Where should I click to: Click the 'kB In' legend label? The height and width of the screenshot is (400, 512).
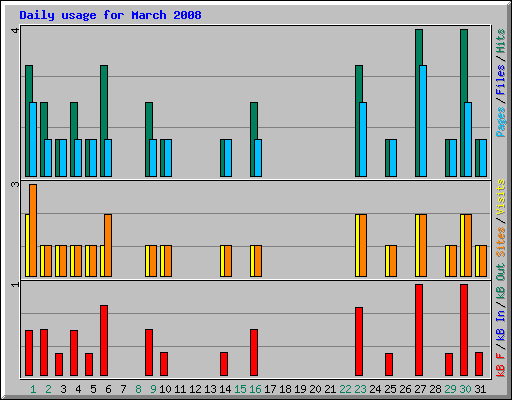pos(500,325)
